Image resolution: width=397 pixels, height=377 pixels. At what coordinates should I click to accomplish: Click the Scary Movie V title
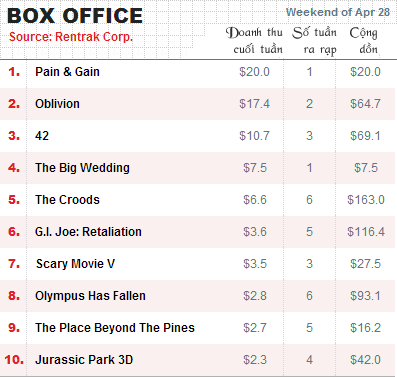tap(75, 264)
